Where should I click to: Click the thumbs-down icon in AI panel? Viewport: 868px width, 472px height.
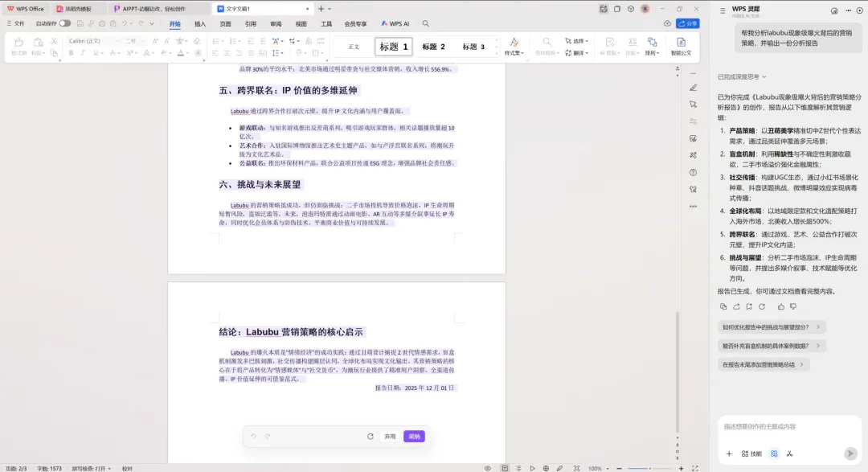click(x=793, y=306)
